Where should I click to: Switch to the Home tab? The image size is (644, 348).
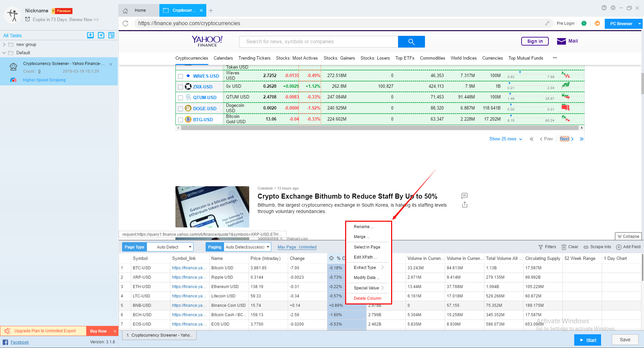[139, 10]
